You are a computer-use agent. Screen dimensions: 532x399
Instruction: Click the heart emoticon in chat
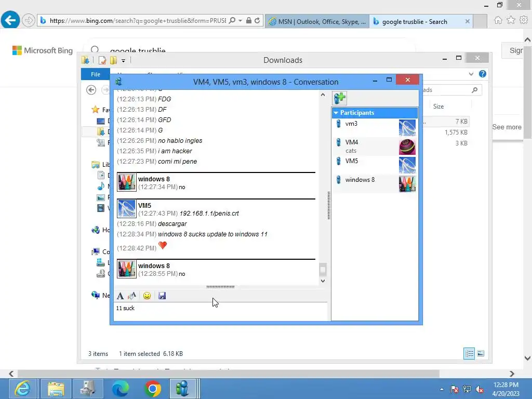163,245
